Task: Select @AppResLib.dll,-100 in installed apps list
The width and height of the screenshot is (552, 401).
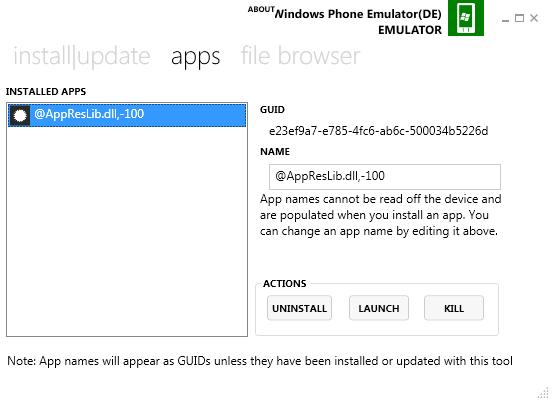Action: point(127,115)
